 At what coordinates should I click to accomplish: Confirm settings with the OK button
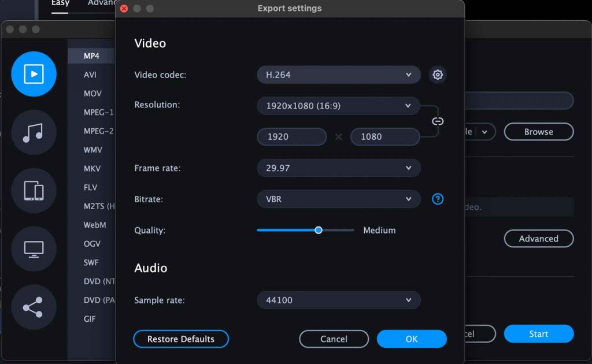coord(411,339)
